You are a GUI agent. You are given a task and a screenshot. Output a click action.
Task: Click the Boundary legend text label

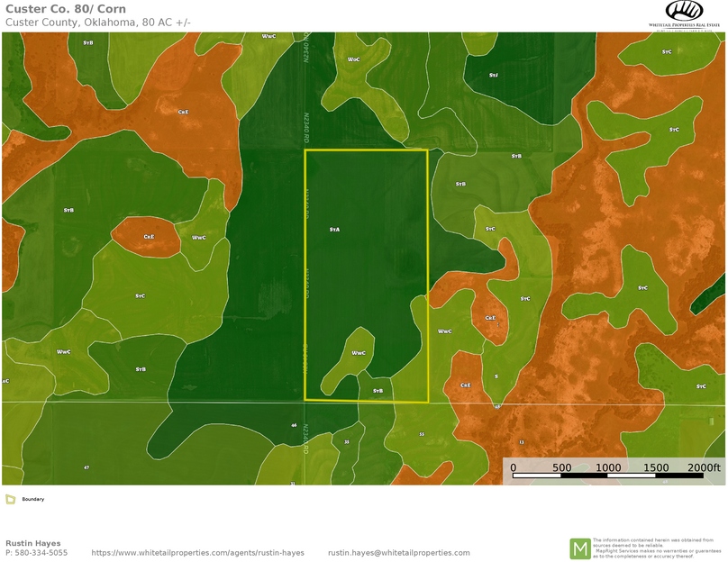[33, 499]
